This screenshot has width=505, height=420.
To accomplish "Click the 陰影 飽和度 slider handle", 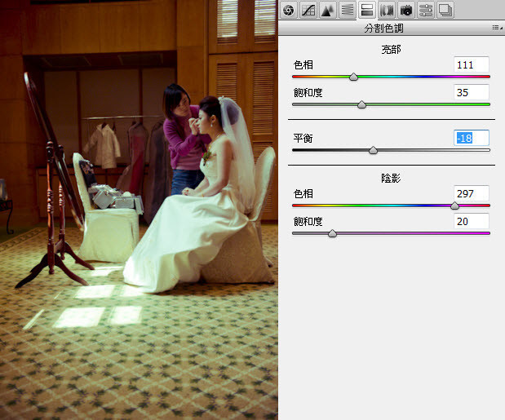I will (332, 233).
